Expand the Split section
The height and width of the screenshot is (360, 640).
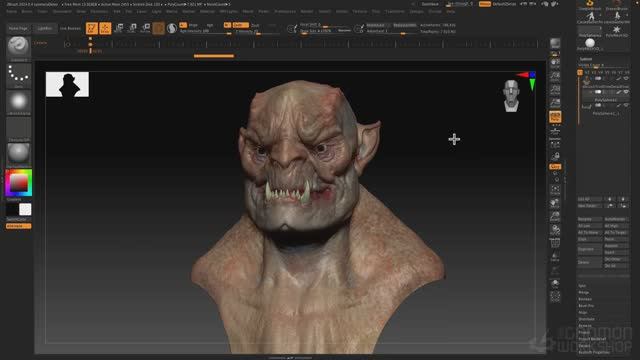pos(582,286)
